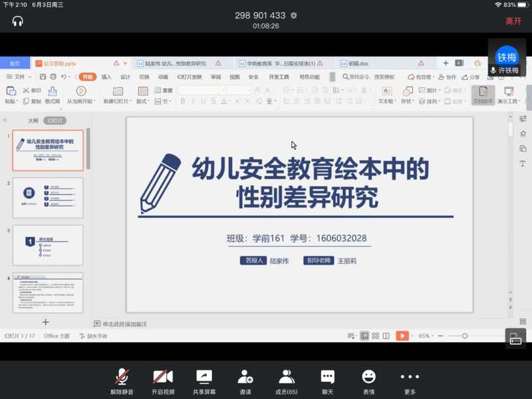Open the 邀请 invite participants icon
532x399 pixels.
point(245,377)
